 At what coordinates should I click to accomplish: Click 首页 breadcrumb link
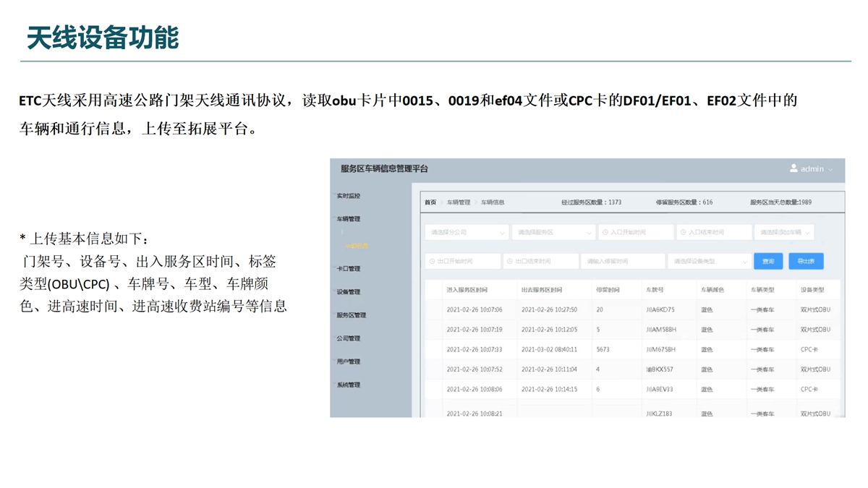pos(430,202)
